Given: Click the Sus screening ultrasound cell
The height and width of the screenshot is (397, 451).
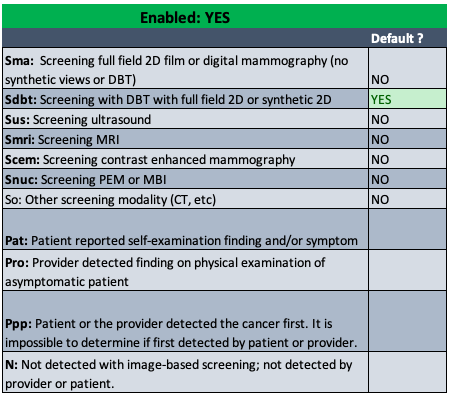Looking at the screenshot, I should pos(186,119).
